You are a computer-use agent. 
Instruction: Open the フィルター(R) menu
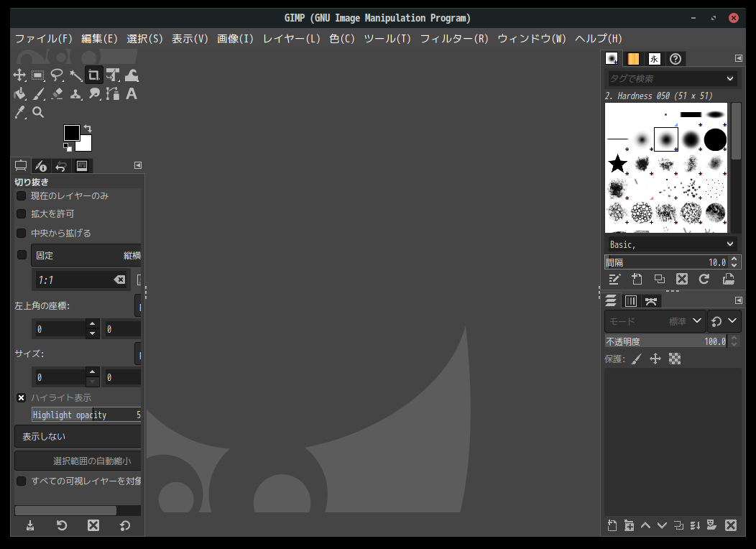[x=454, y=39]
